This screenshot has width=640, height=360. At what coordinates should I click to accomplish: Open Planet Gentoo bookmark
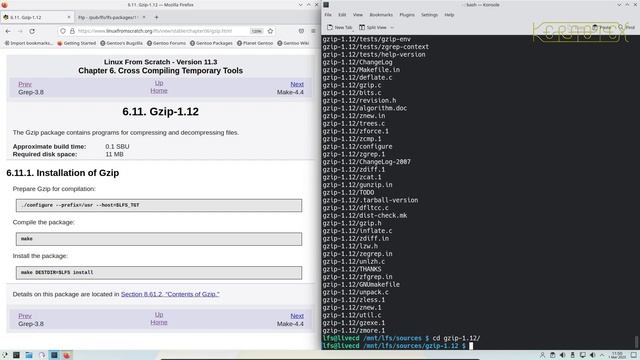[x=255, y=43]
